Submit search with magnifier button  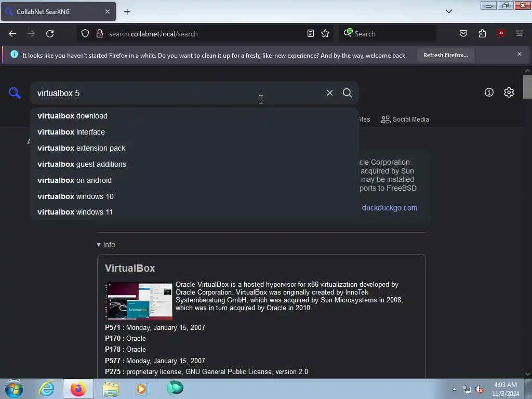347,92
